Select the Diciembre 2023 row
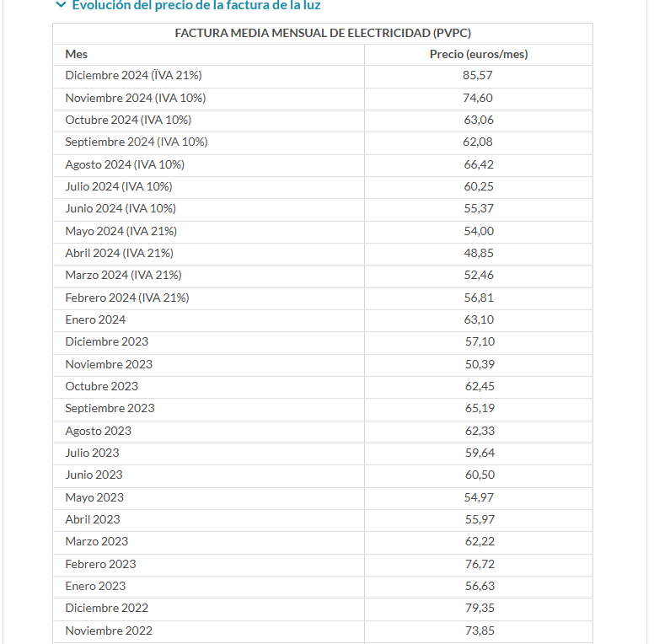The width and height of the screenshot is (654, 644). coord(323,343)
